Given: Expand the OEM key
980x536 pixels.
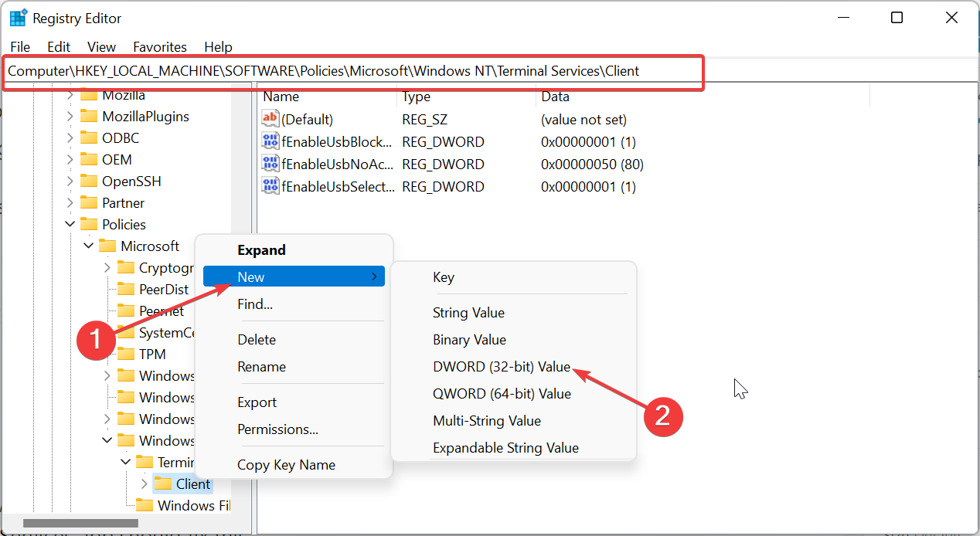Looking at the screenshot, I should pos(70,160).
